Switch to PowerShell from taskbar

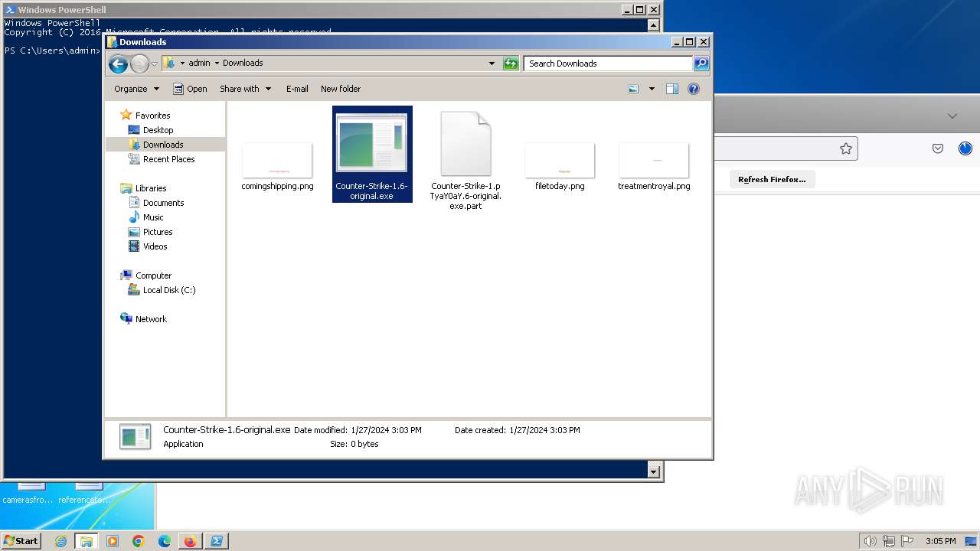[x=217, y=541]
